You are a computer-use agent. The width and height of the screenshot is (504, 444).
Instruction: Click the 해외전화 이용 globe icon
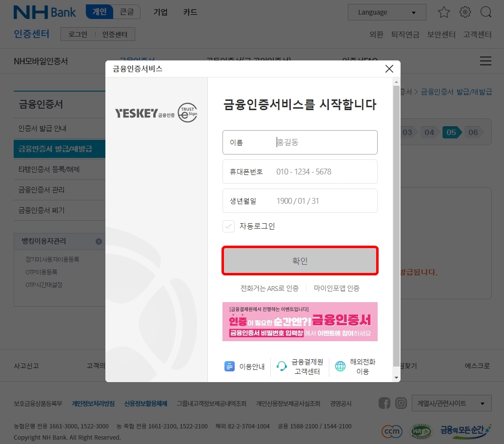(x=340, y=367)
